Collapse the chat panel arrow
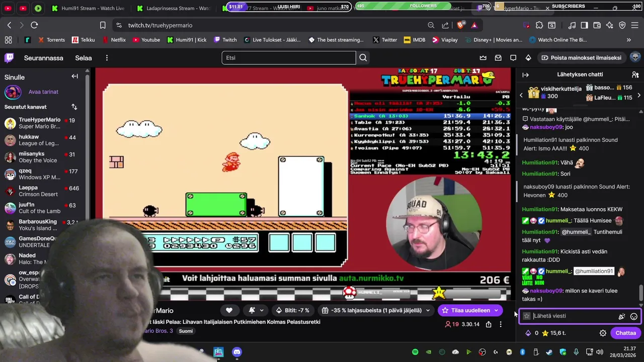The width and height of the screenshot is (644, 362). [525, 74]
